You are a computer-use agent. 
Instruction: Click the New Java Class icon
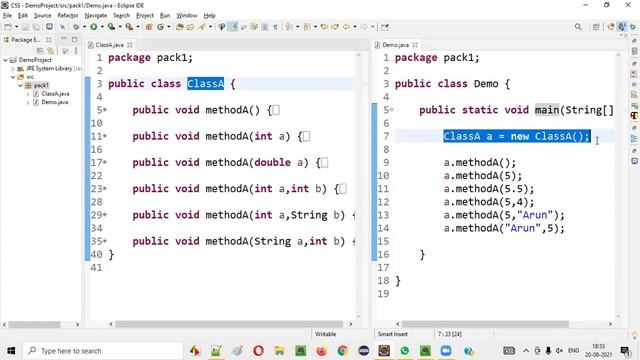(160, 27)
